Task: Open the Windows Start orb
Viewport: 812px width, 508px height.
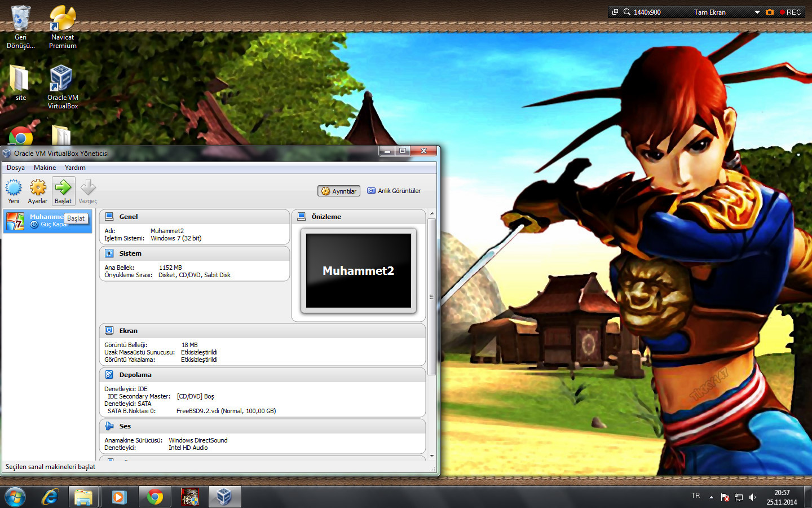Action: click(15, 497)
